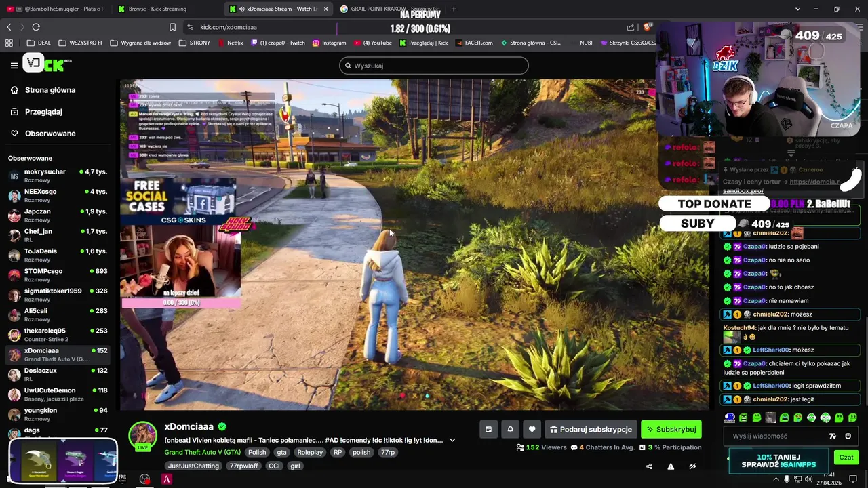Click the microphone icon in the system tray
Viewport: 868px width, 488px height.
click(787, 479)
